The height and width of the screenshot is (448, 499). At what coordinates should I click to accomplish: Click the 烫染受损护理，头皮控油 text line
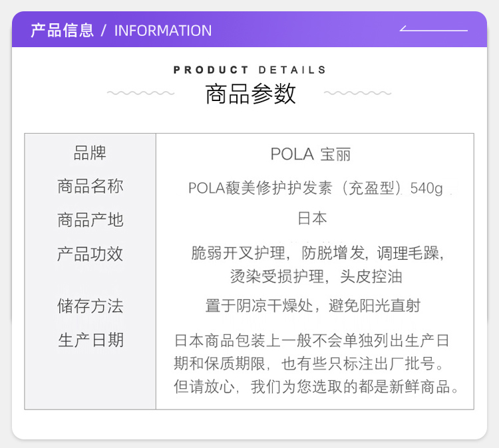pos(316,277)
